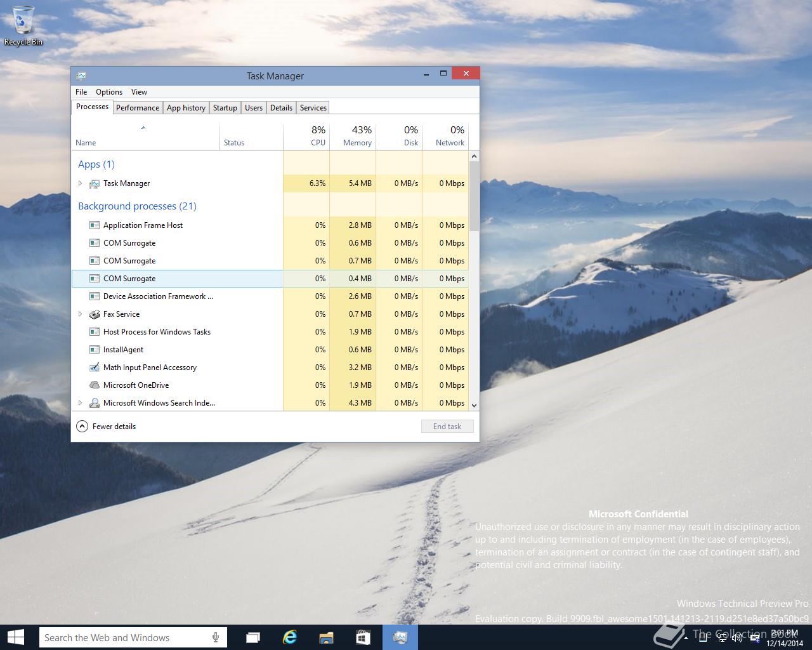812x650 pixels.
Task: Switch to the Users tab
Action: pos(254,108)
